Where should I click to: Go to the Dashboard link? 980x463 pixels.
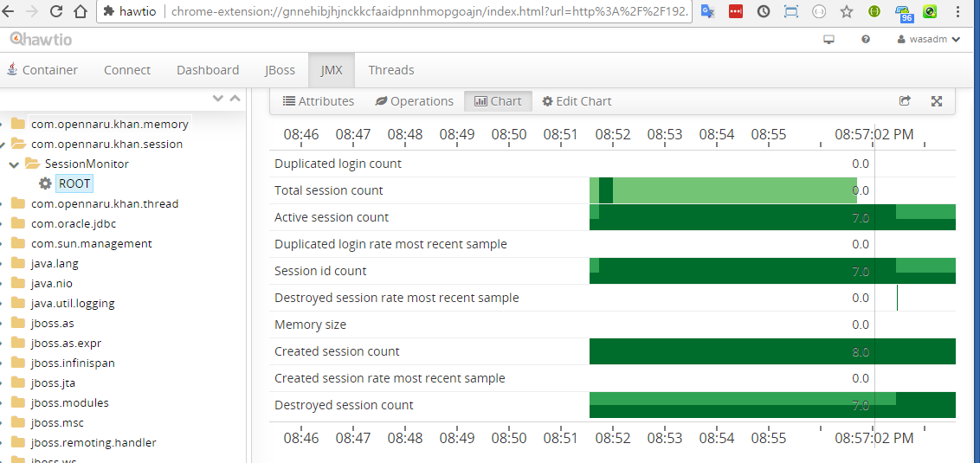tap(208, 70)
